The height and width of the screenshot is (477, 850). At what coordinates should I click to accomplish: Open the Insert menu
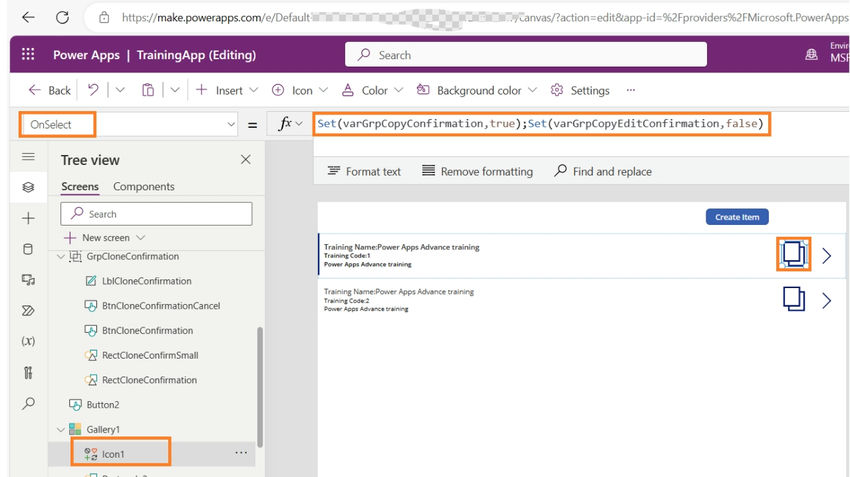[x=227, y=90]
